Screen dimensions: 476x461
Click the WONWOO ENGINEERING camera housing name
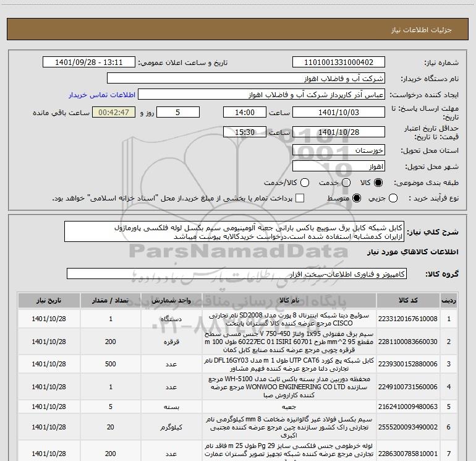289,387
